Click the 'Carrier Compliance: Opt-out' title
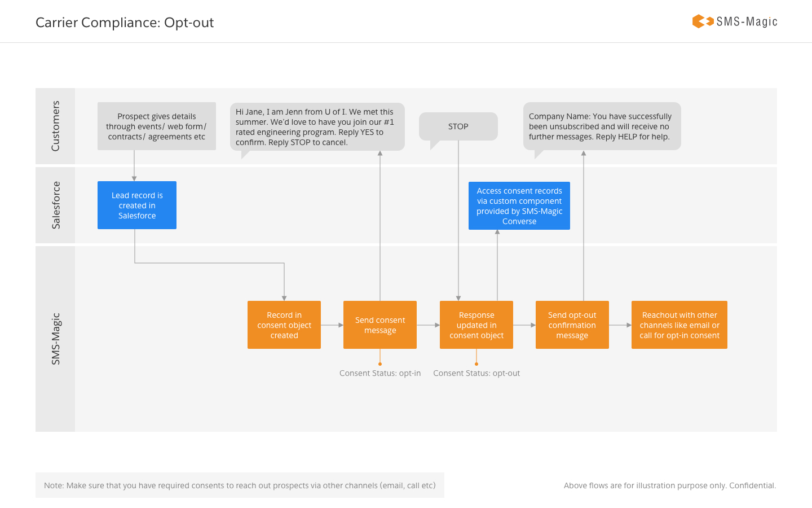Screen dimensions: 812x508 click(x=125, y=23)
